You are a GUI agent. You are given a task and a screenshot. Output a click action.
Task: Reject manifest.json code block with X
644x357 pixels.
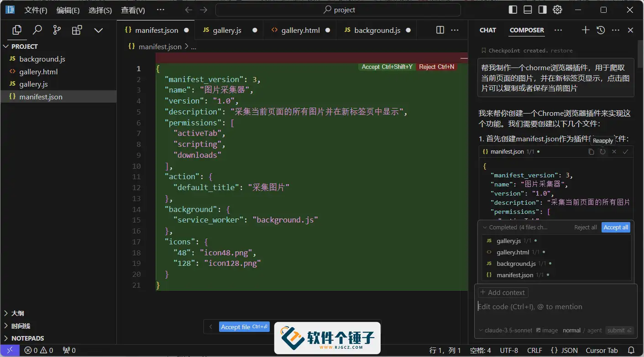click(x=614, y=152)
